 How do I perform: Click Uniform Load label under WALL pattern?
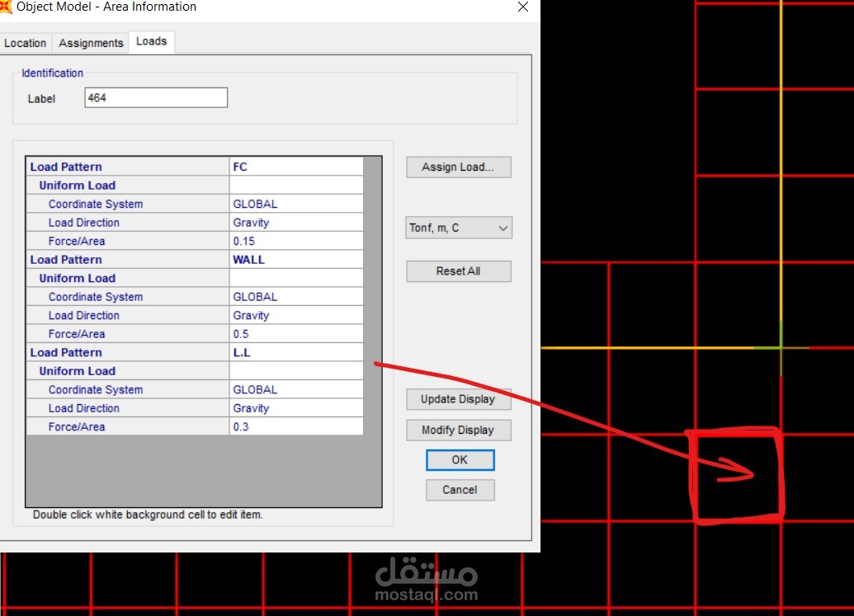78,278
